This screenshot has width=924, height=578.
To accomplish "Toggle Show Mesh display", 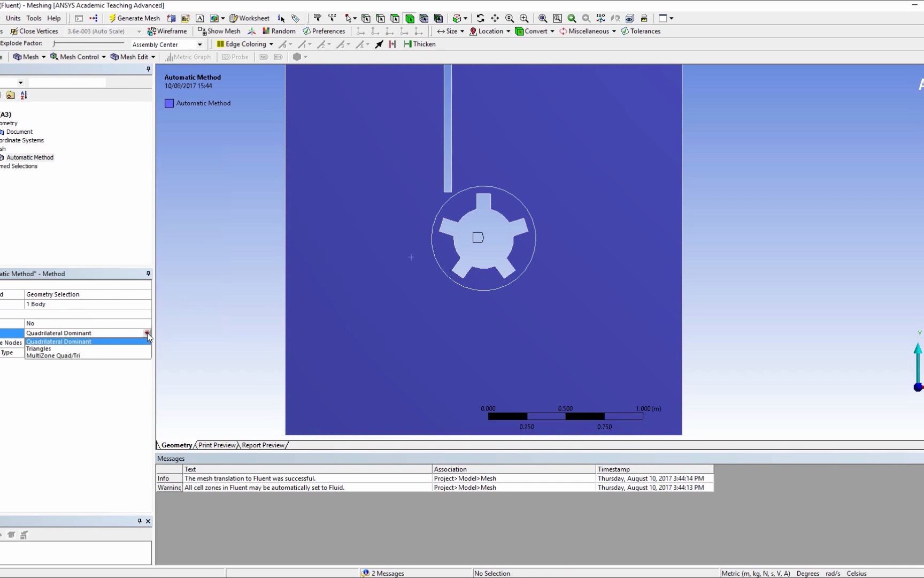I will pyautogui.click(x=219, y=31).
